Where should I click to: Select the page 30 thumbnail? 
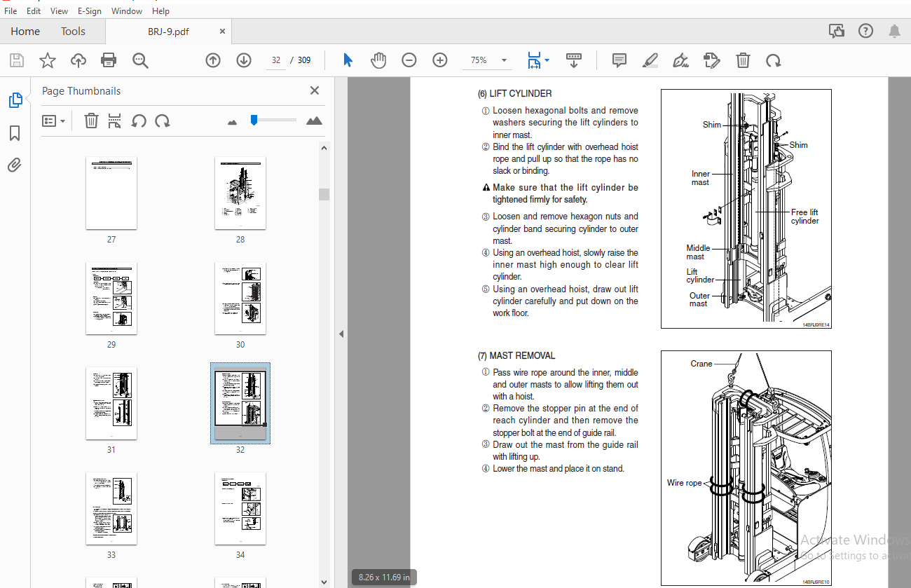pos(240,298)
